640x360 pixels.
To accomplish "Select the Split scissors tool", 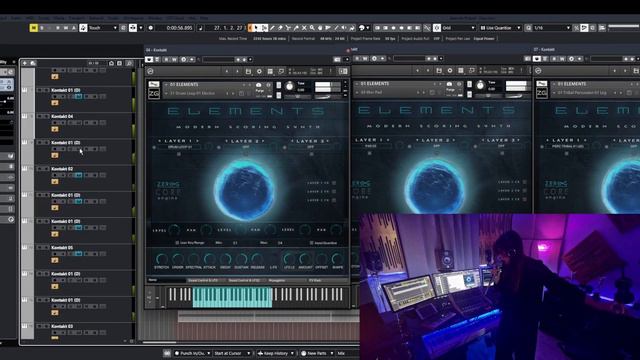I will pyautogui.click(x=288, y=28).
